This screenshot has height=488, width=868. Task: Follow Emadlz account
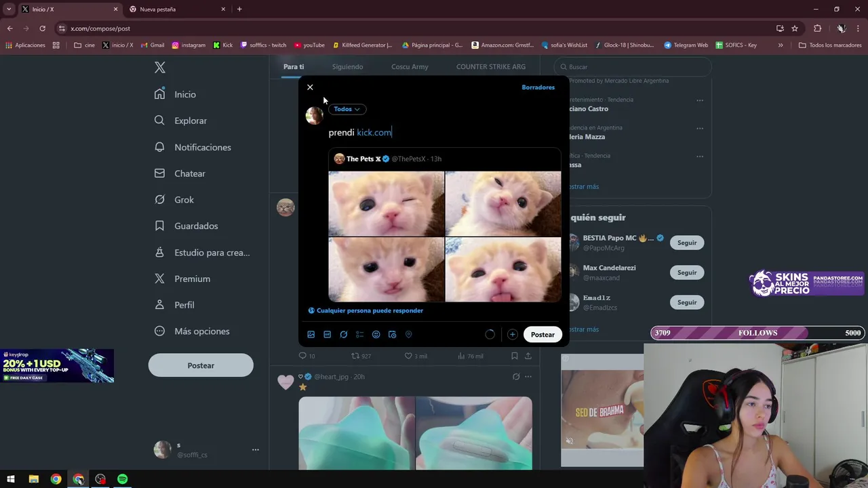click(x=687, y=302)
